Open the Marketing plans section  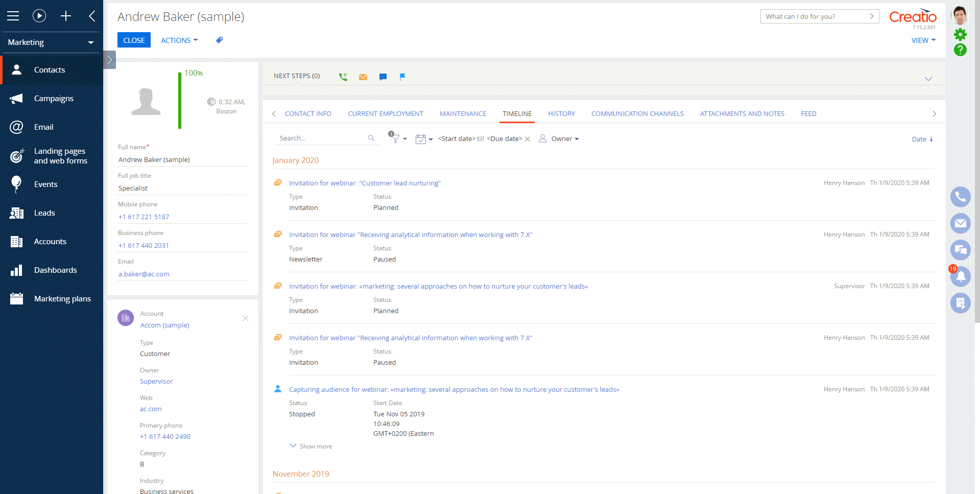click(x=52, y=299)
